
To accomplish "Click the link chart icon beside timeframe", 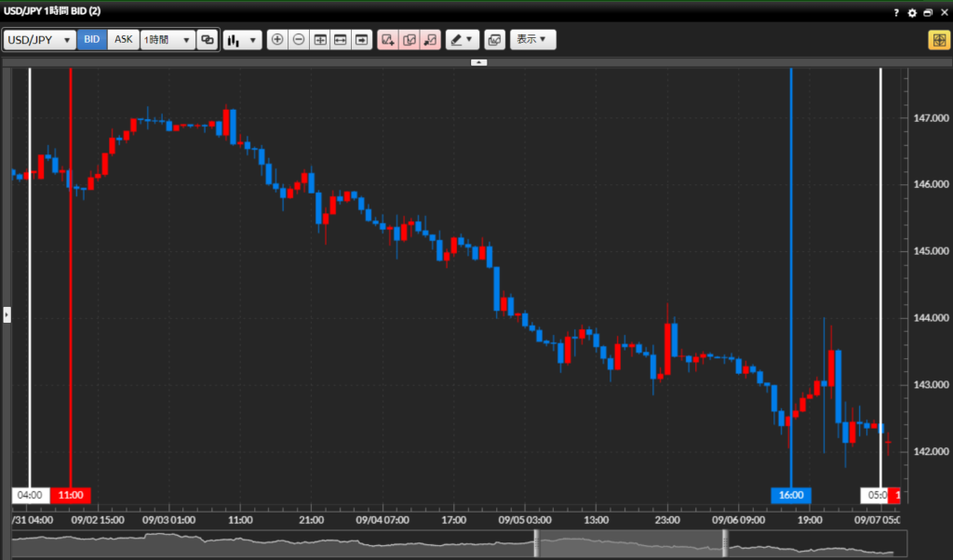I will [208, 40].
